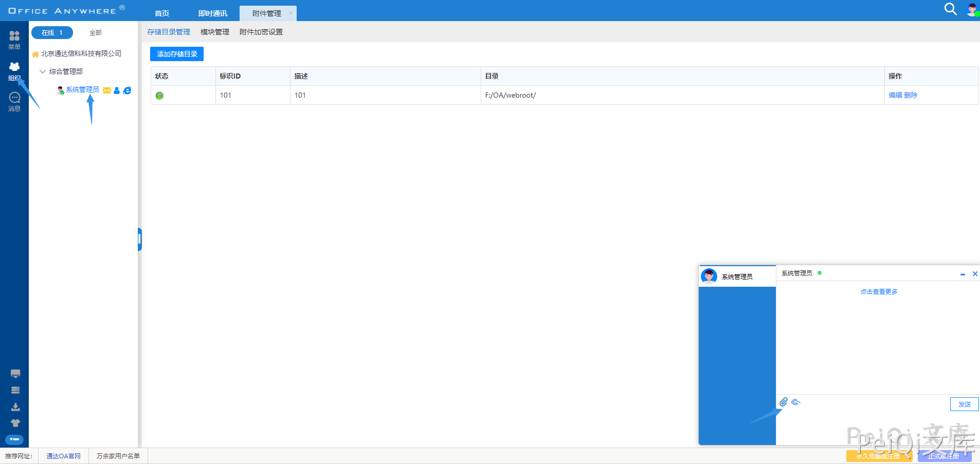Click the yellow envelope icon next to 系统管理员
The image size is (980, 464).
click(x=107, y=90)
